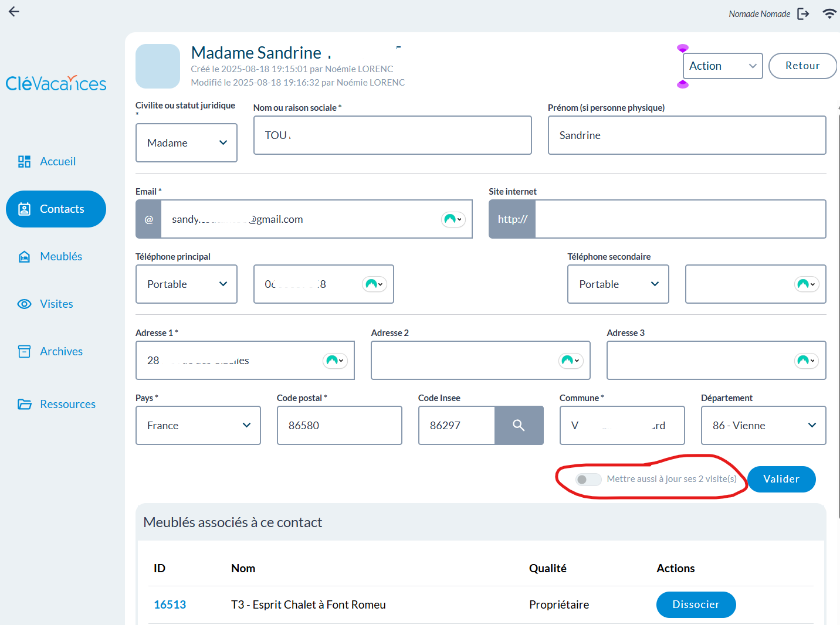Image resolution: width=840 pixels, height=625 pixels.
Task: Click the CléVacances logo
Action: 56,84
